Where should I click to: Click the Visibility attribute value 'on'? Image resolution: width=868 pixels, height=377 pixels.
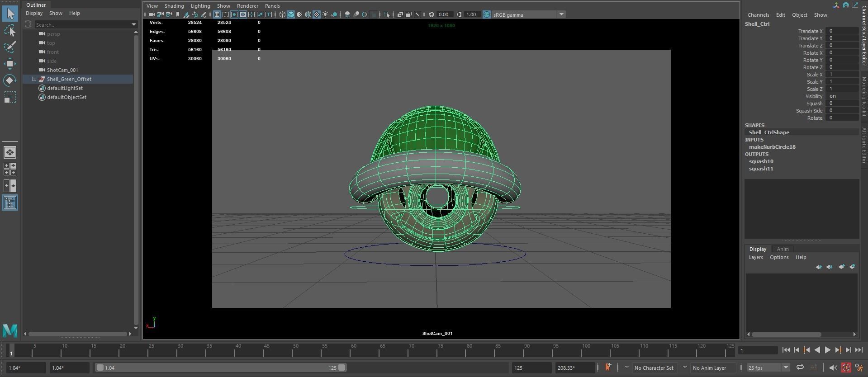(x=842, y=96)
